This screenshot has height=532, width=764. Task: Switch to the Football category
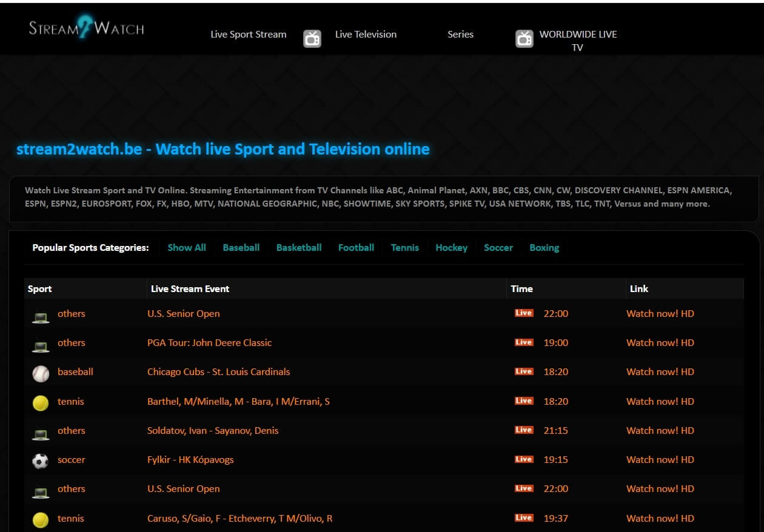[356, 247]
